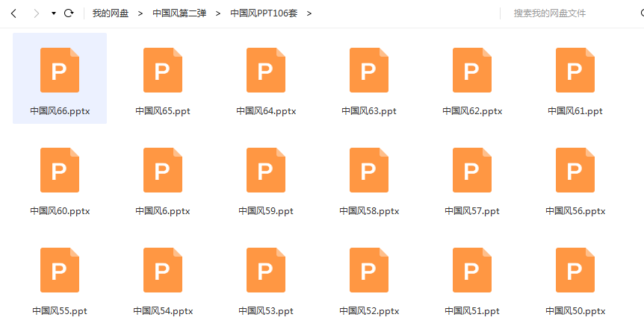
Task: Click the file name text 中国风51.ppt
Action: click(x=472, y=311)
